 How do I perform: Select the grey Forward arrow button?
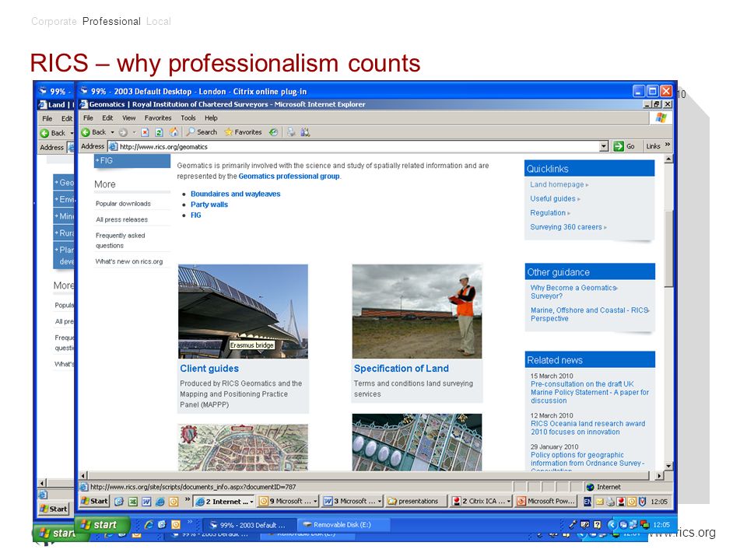point(124,132)
